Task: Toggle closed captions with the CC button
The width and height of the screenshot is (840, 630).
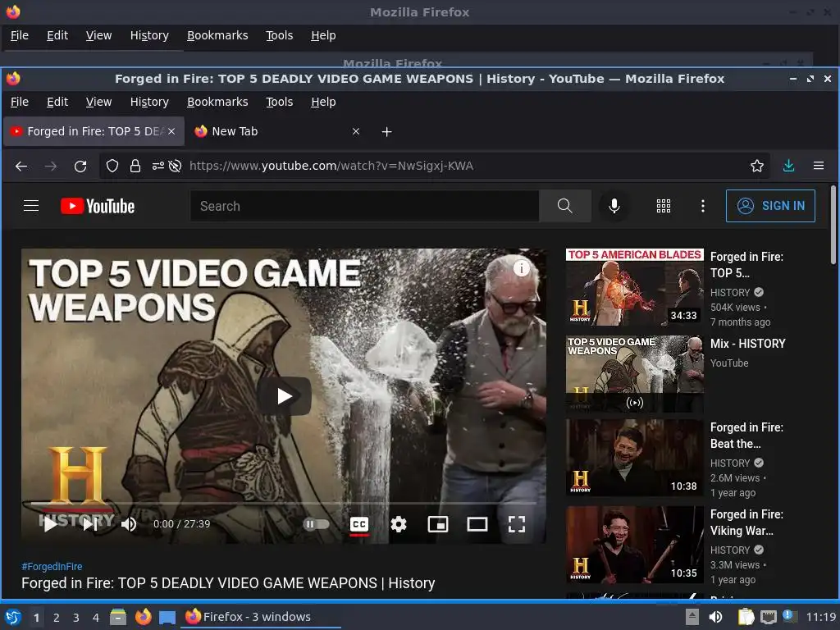Action: (359, 524)
